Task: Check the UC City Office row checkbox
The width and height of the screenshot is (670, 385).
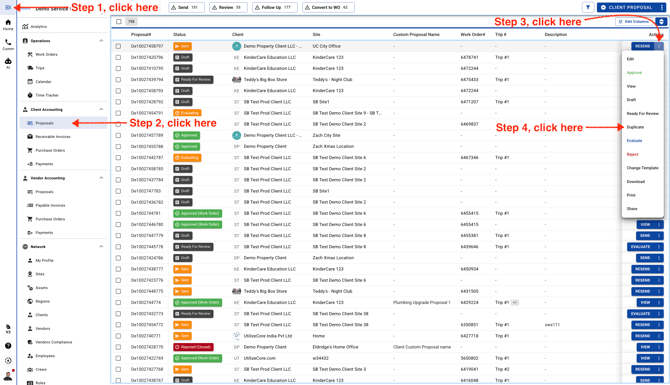Action: 118,46
